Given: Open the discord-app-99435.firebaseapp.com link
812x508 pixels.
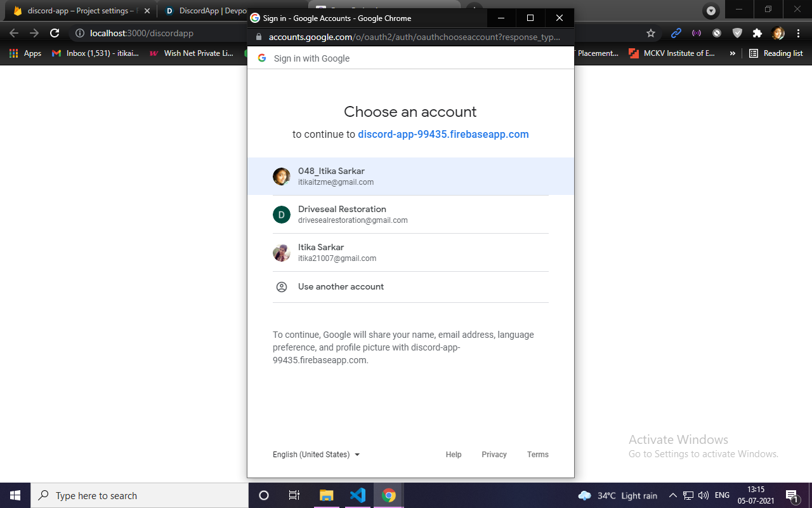Looking at the screenshot, I should 443,135.
